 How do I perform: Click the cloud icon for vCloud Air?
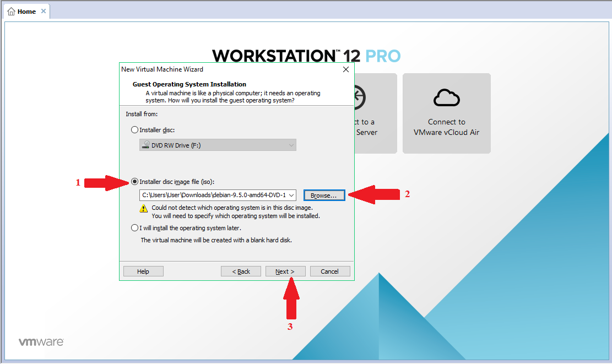pos(447,97)
